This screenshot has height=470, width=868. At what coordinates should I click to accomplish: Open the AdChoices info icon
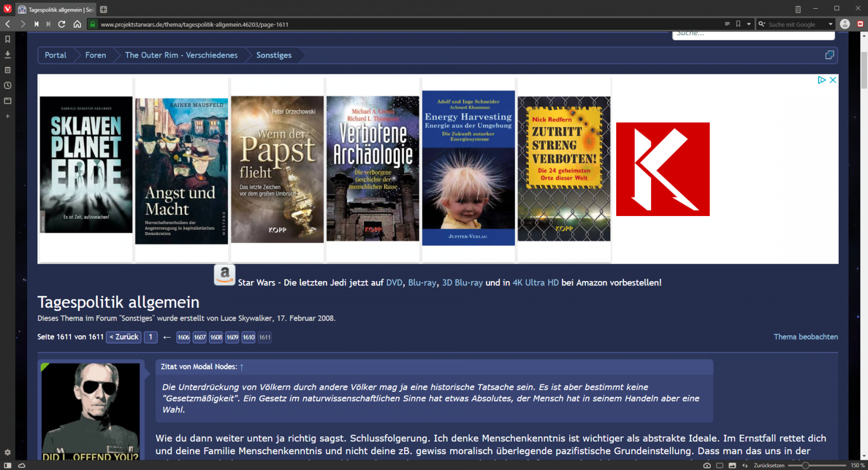tap(822, 80)
